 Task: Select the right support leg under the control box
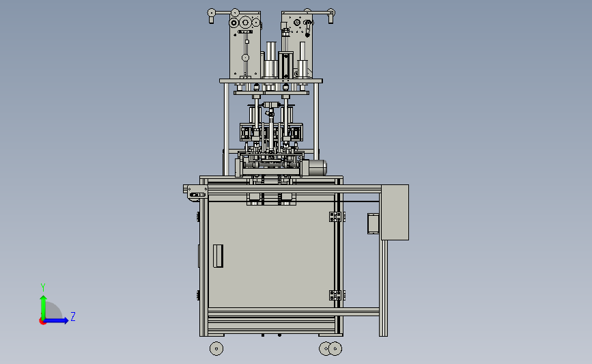(383, 288)
